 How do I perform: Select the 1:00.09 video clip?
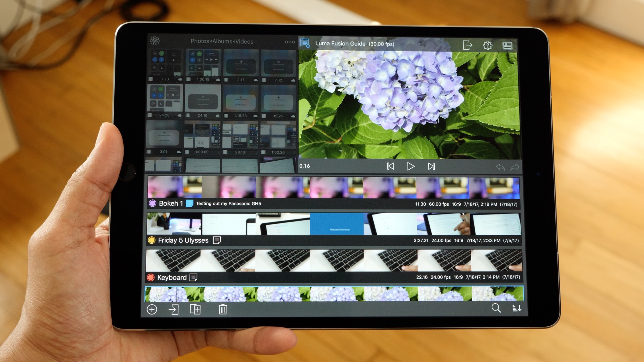202,138
